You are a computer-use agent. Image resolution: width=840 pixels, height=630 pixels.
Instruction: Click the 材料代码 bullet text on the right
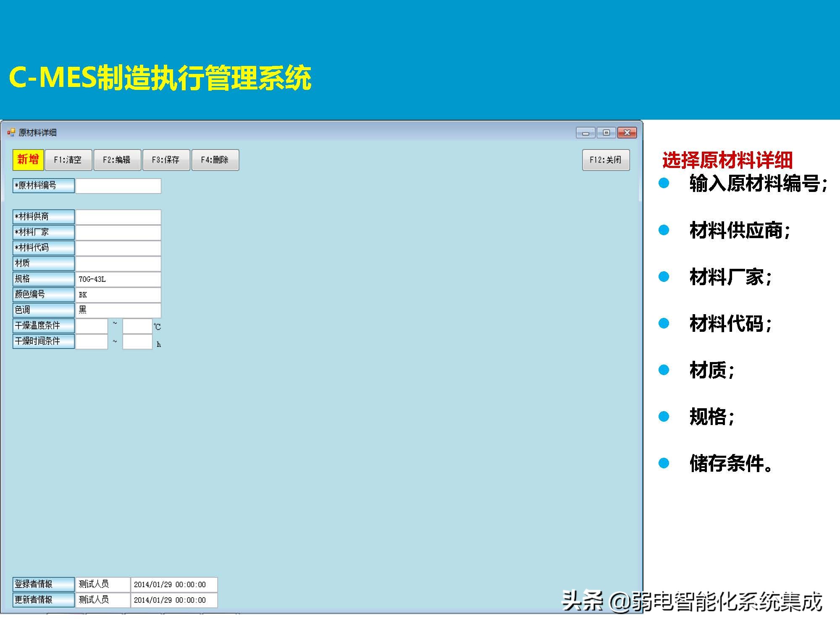point(731,323)
